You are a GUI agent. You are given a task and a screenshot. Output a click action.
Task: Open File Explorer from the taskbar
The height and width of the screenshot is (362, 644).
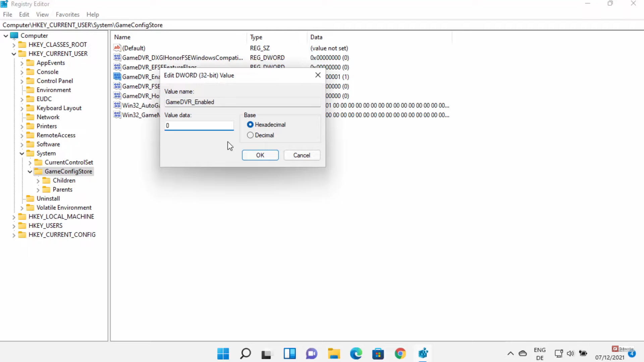pyautogui.click(x=334, y=353)
